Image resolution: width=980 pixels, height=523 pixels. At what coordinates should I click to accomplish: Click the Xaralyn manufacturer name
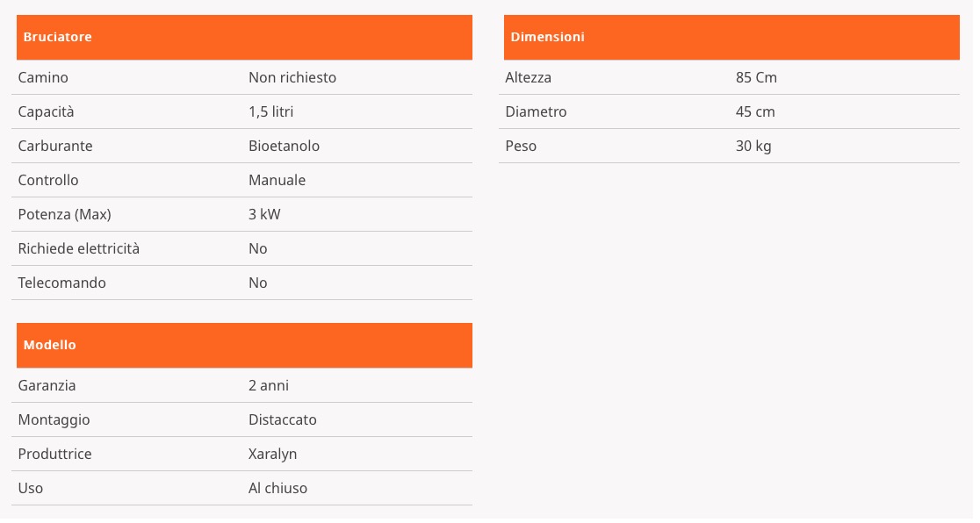[x=273, y=455]
